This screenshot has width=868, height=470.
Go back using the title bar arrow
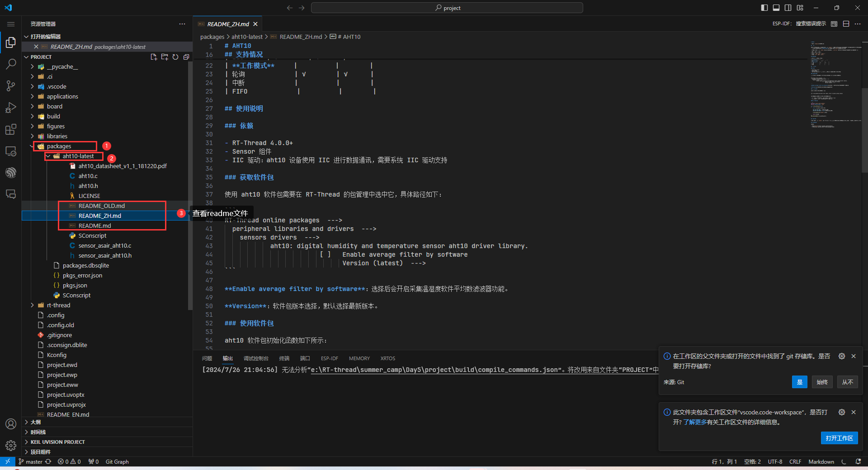[x=290, y=8]
